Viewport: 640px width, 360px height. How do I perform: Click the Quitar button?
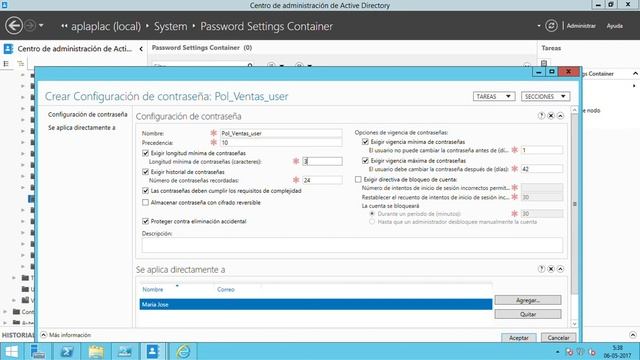[x=528, y=314]
